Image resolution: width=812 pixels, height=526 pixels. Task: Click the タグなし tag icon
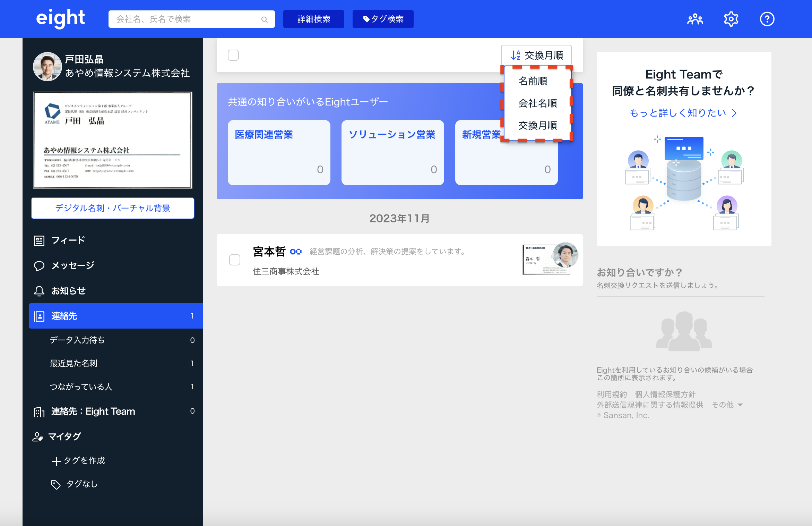click(56, 484)
